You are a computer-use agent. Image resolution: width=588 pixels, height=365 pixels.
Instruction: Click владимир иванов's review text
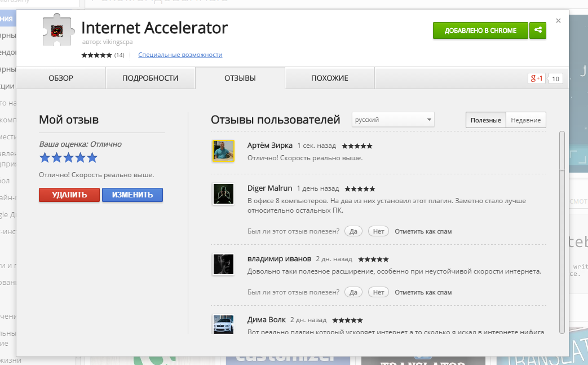[394, 271]
